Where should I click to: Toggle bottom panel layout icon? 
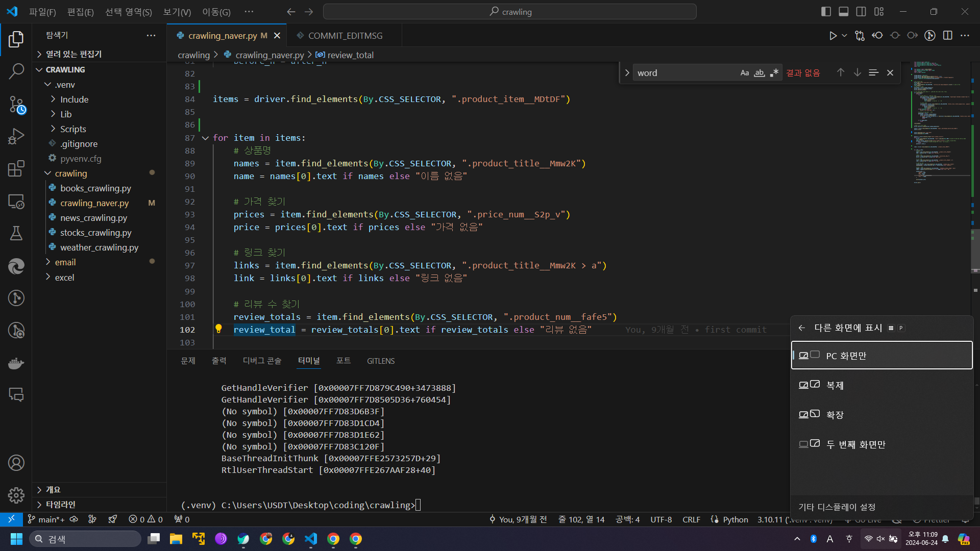coord(844,11)
